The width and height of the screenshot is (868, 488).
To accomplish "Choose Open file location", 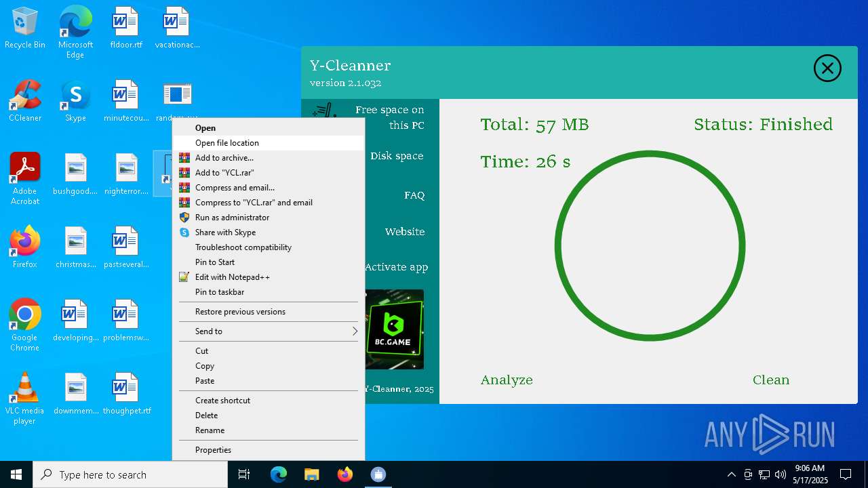I will coord(269,143).
